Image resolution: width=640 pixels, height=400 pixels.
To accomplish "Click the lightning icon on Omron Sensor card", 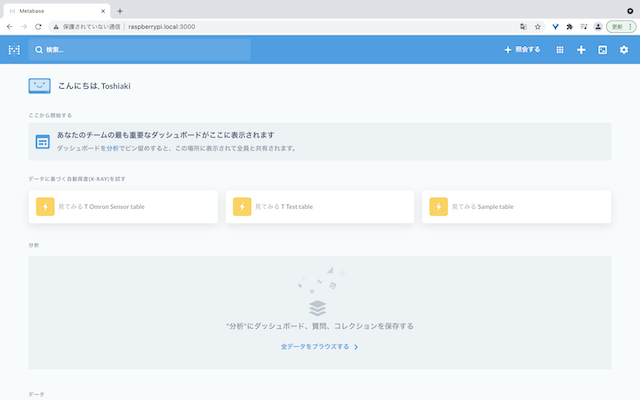I will point(45,207).
